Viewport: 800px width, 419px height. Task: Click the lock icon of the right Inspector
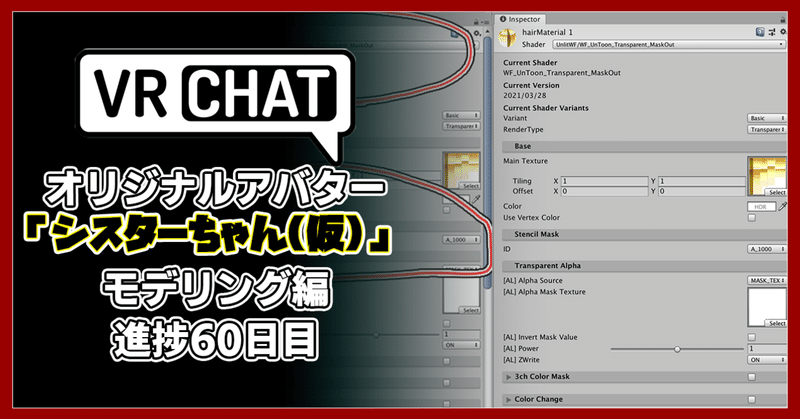[783, 19]
